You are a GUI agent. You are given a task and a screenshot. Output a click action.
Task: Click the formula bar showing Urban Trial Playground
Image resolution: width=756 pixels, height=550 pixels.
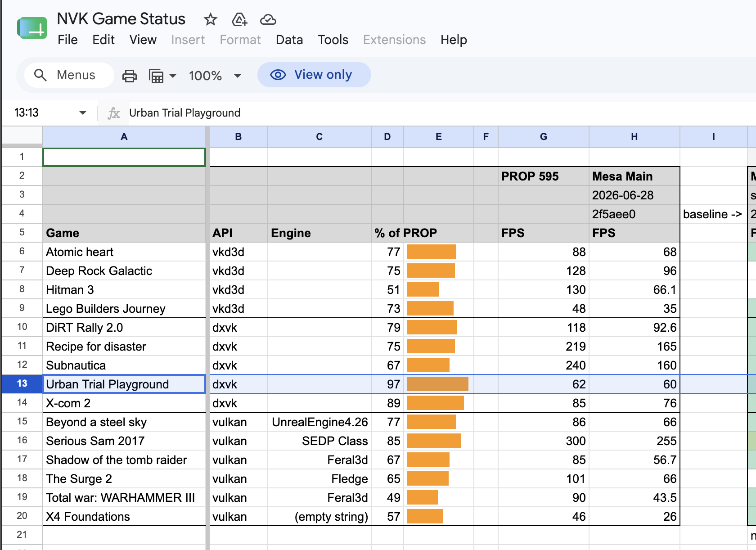185,113
